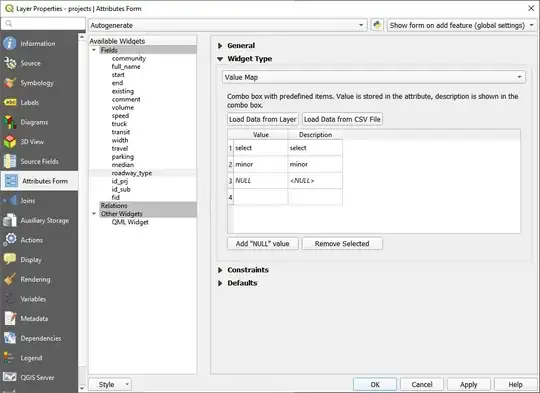Viewport: 540px width, 393px height.
Task: Select the id_sub field
Action: tap(121, 189)
